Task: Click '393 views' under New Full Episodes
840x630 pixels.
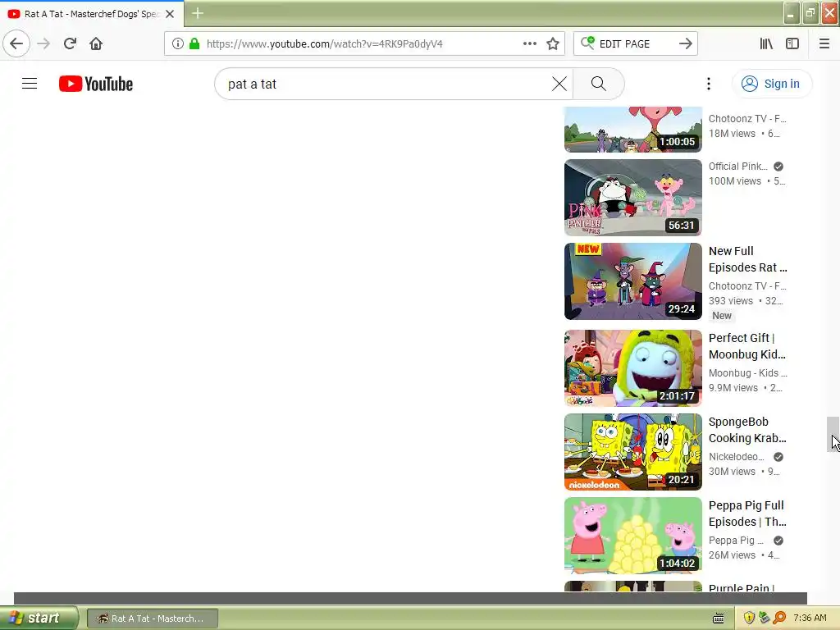Action: coord(731,301)
